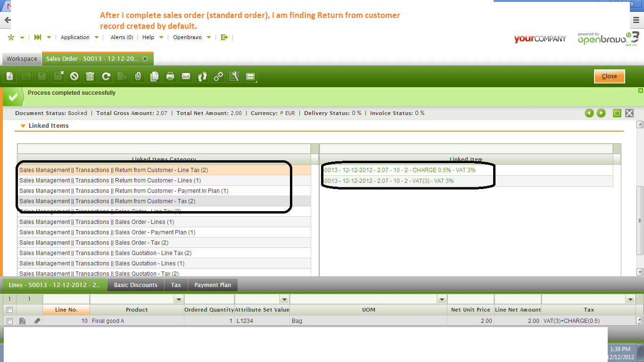Open the UOM filter dropdown
The width and height of the screenshot is (644, 362).
(442, 299)
